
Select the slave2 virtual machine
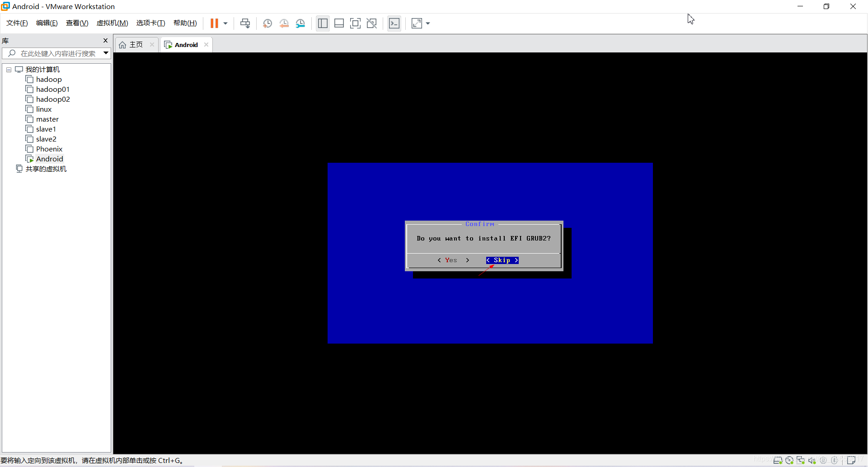(46, 139)
